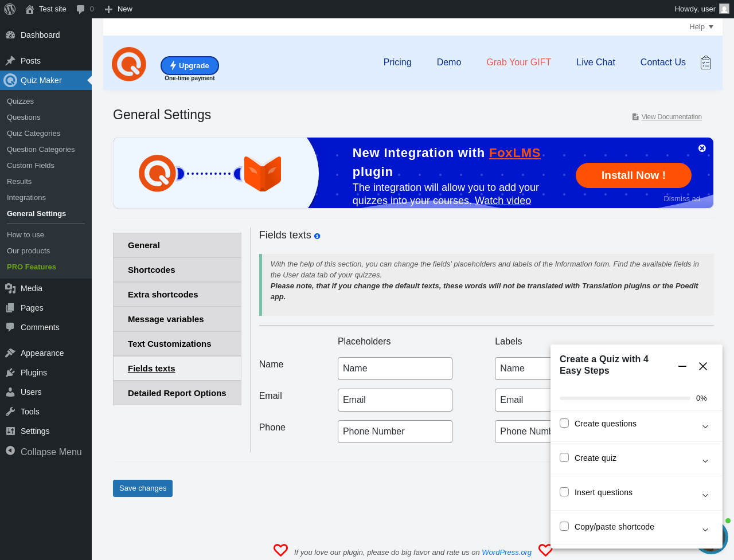Open the Text Customizations tab

(x=177, y=344)
